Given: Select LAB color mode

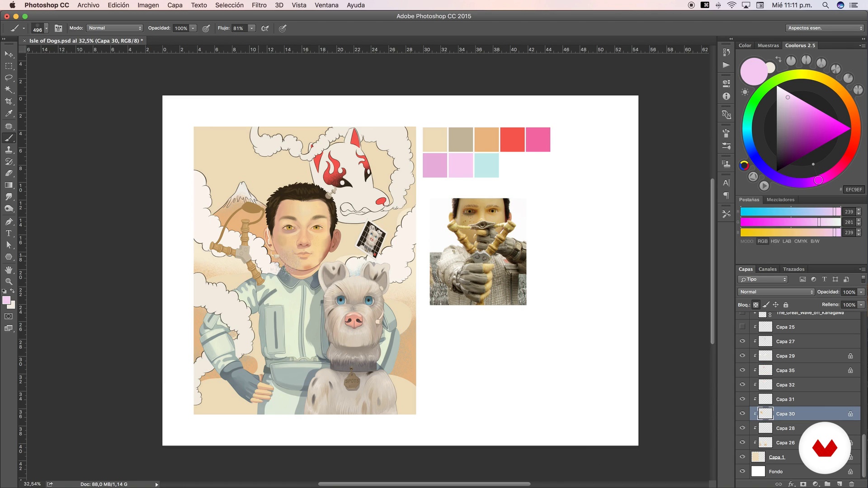Looking at the screenshot, I should click(x=787, y=241).
